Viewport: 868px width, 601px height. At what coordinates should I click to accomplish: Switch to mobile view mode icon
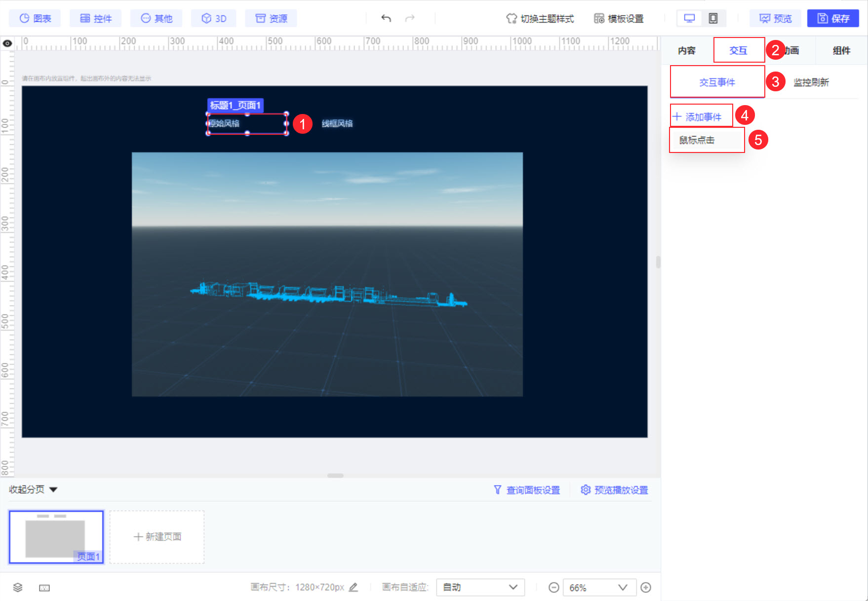pos(713,18)
